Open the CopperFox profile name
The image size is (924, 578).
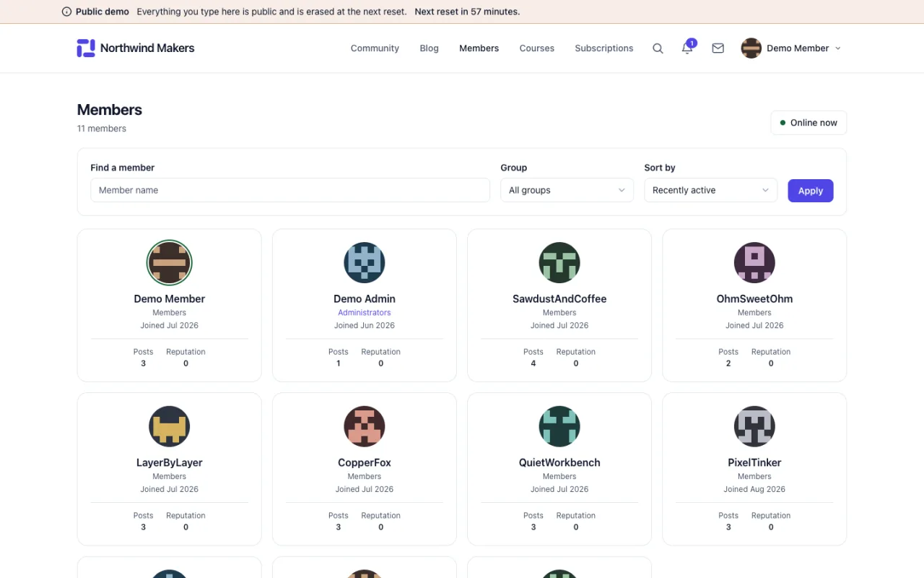365,462
